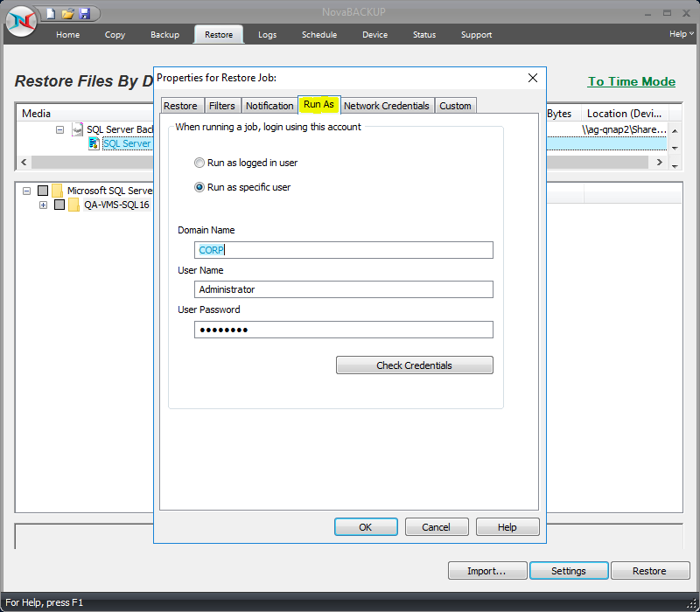Select the SQL Server Backup media row
Viewport: 700px width, 612px height.
pos(120,129)
